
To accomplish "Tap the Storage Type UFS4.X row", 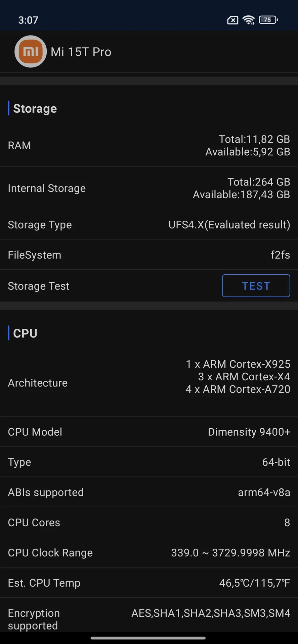I will (149, 225).
